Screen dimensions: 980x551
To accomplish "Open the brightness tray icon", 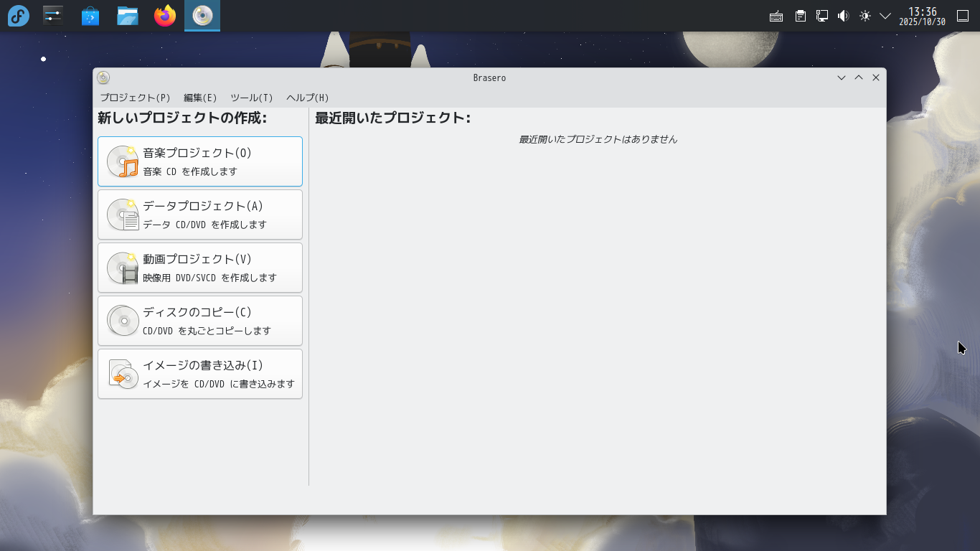I will [865, 16].
